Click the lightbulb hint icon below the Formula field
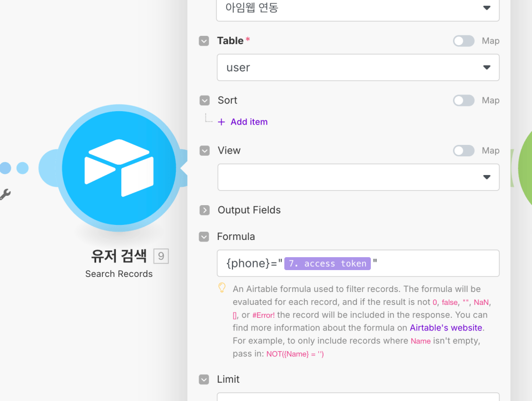Viewport: 532px width, 401px height. [222, 289]
